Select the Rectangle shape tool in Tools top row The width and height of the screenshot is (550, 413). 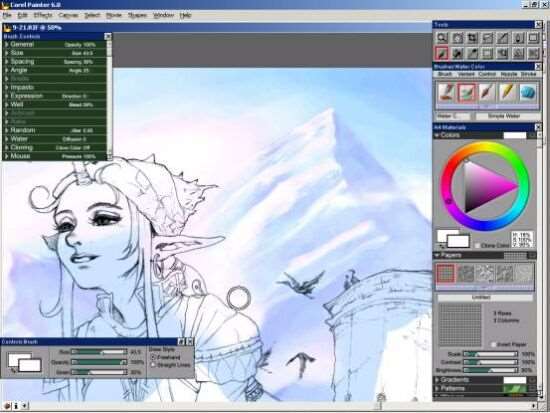[534, 38]
